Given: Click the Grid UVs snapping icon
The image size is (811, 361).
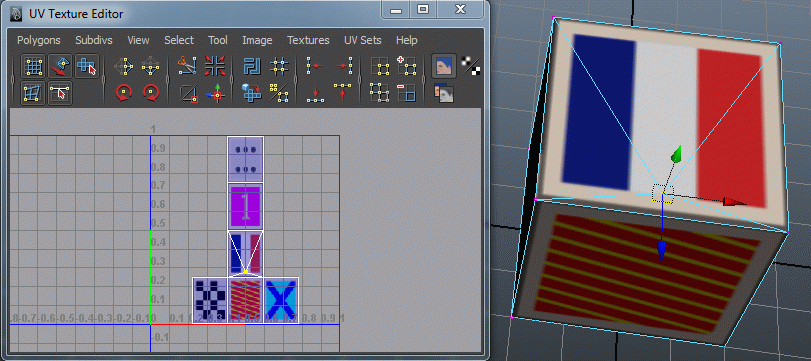Looking at the screenshot, I should click(x=279, y=66).
